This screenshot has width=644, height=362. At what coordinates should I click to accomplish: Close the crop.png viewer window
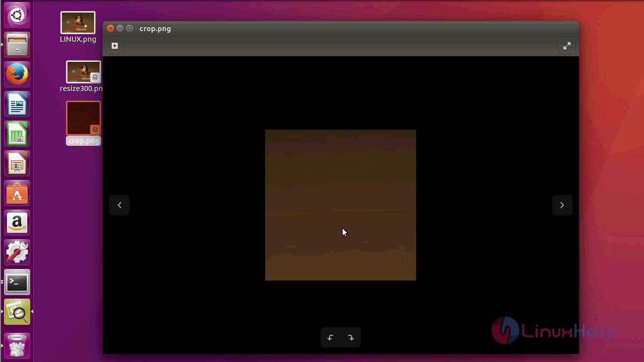(x=110, y=29)
